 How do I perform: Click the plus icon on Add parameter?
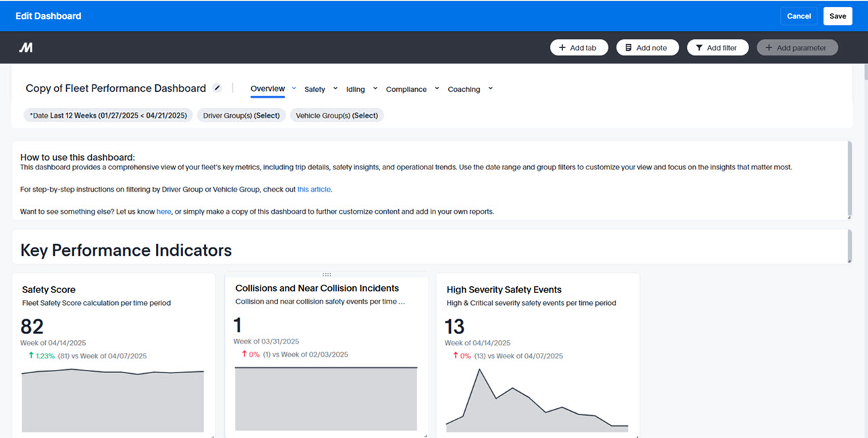[x=769, y=48]
